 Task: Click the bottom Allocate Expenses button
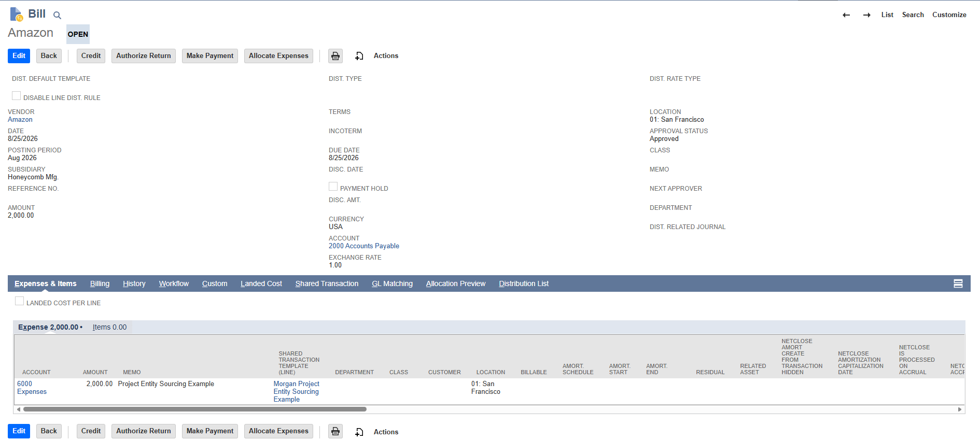(x=278, y=431)
